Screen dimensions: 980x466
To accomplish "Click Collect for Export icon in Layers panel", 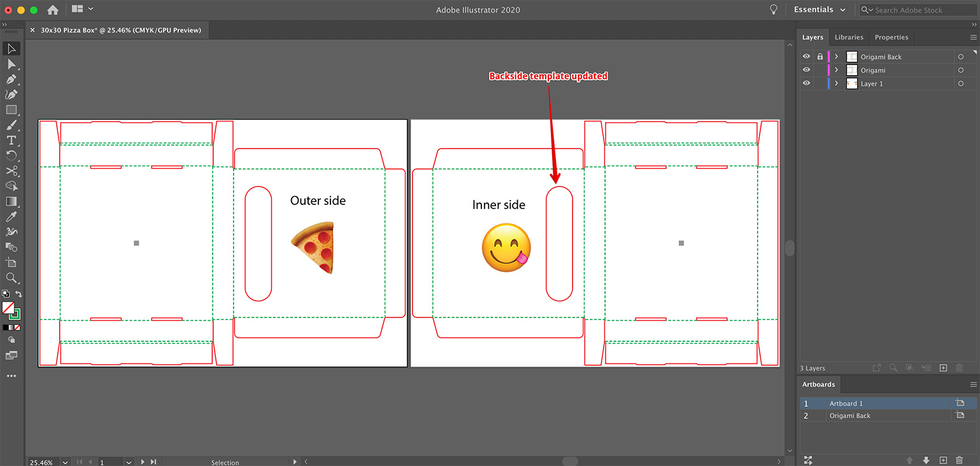I will 877,368.
